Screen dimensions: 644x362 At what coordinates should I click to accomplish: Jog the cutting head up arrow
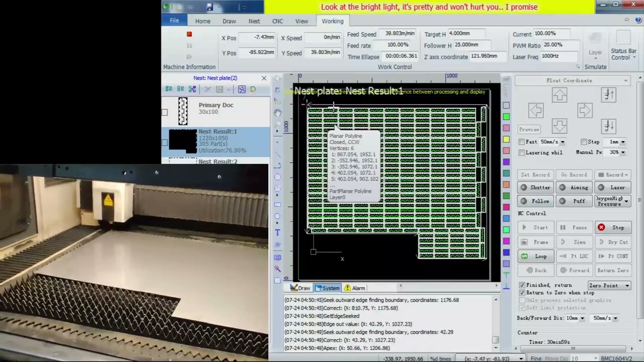[559, 95]
